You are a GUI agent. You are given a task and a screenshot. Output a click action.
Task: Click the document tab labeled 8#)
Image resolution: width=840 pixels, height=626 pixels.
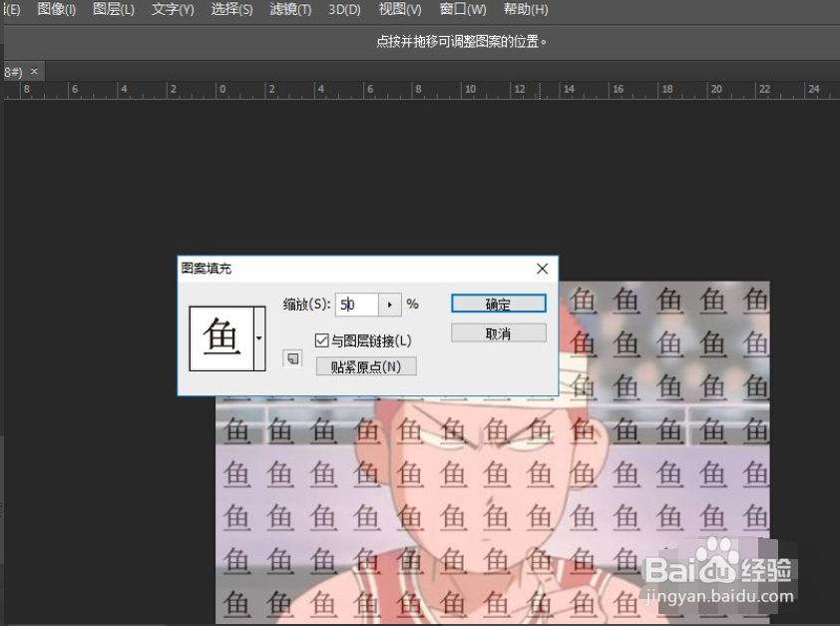(13, 71)
